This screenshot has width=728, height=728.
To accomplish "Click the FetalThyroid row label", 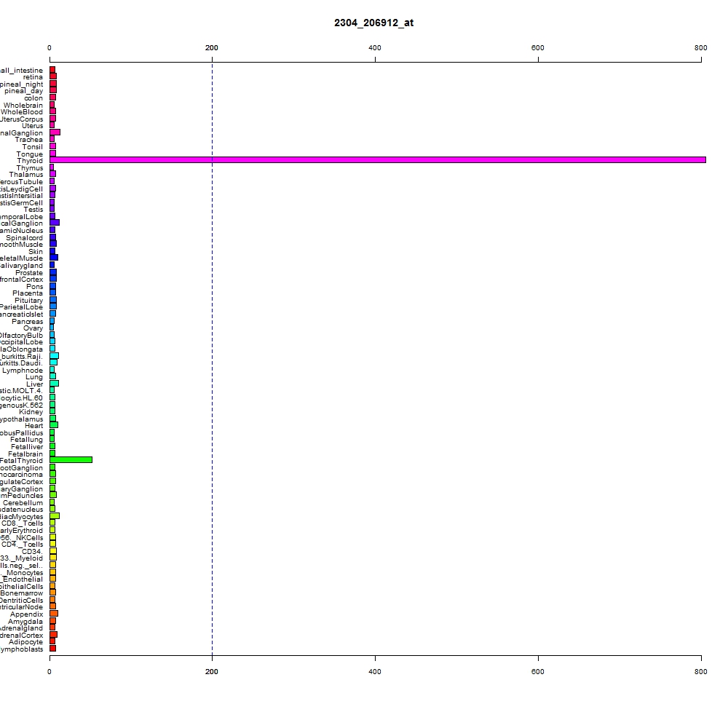I will (21, 461).
